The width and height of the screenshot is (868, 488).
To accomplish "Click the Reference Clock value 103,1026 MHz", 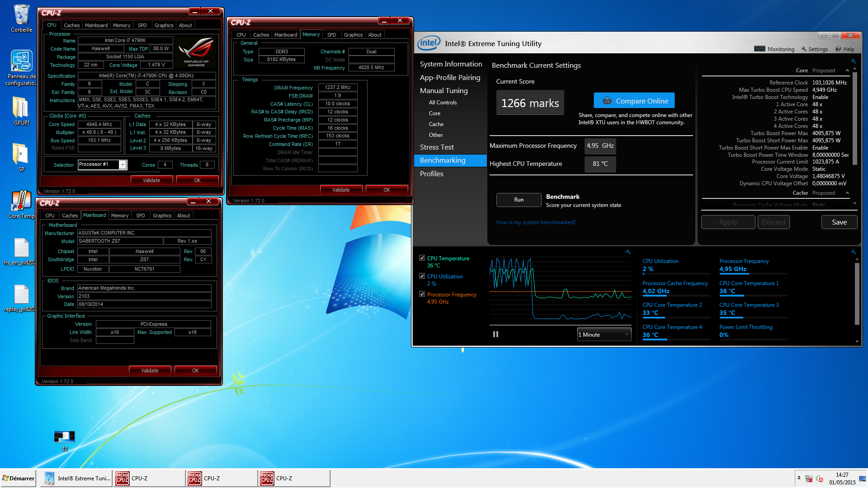I will [x=829, y=83].
